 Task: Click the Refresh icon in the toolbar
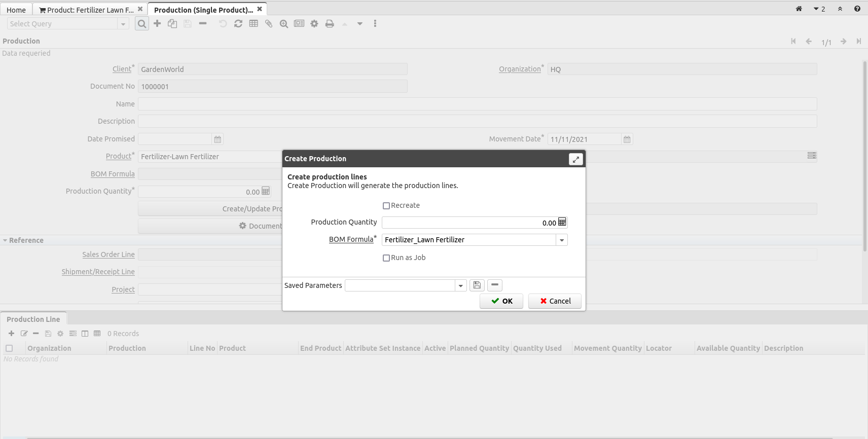coord(238,23)
